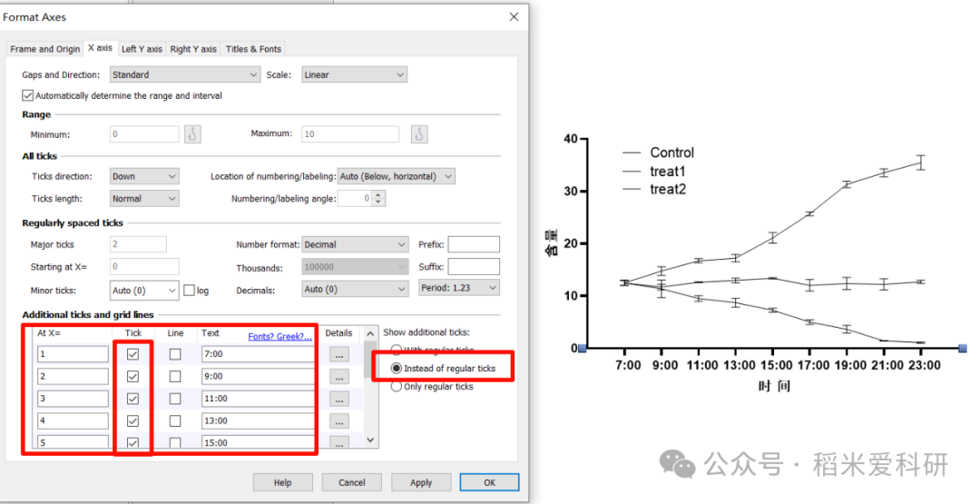Click Text field containing 9:00
Screen dimensions: 980x504
tap(258, 377)
